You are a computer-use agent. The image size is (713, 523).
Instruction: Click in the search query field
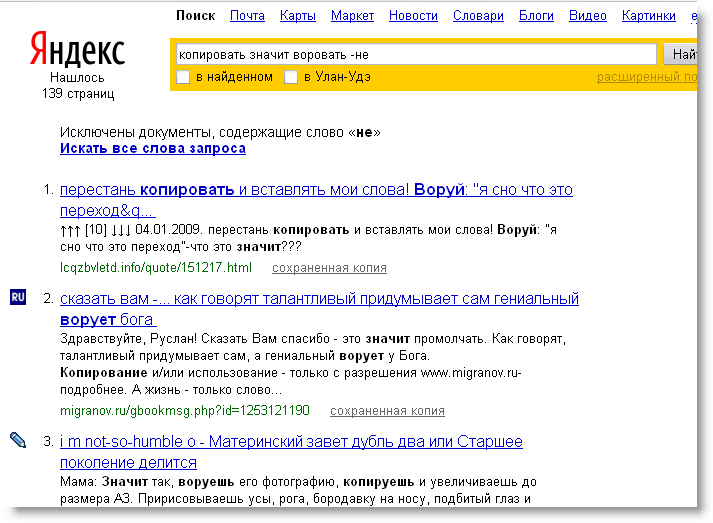[x=415, y=54]
